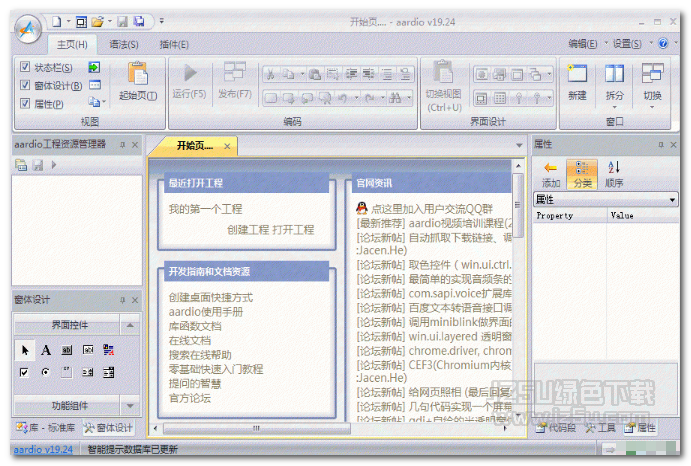Click the save all icon in quick access toolbar
This screenshot has width=691, height=466.
139,21
